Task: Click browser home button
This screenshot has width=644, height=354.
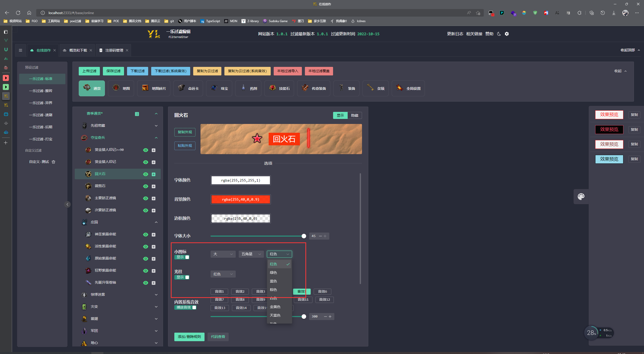Action: pos(29,13)
